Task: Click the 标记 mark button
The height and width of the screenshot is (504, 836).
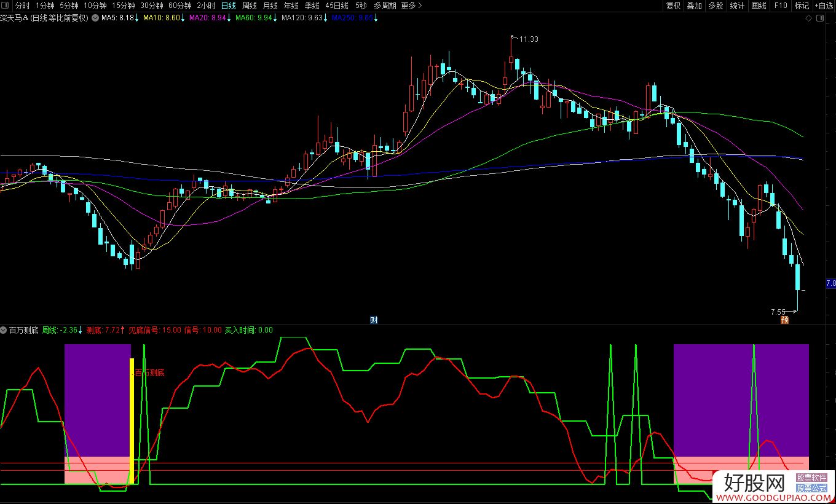Action: 802,6
